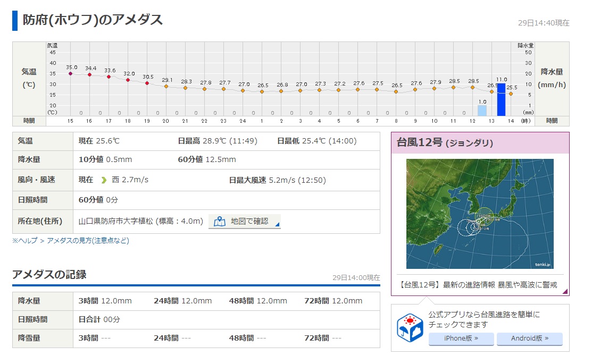Click 現在 25.6℃ temperature value
Image resolution: width=592 pixels, height=364 pixels.
99,141
